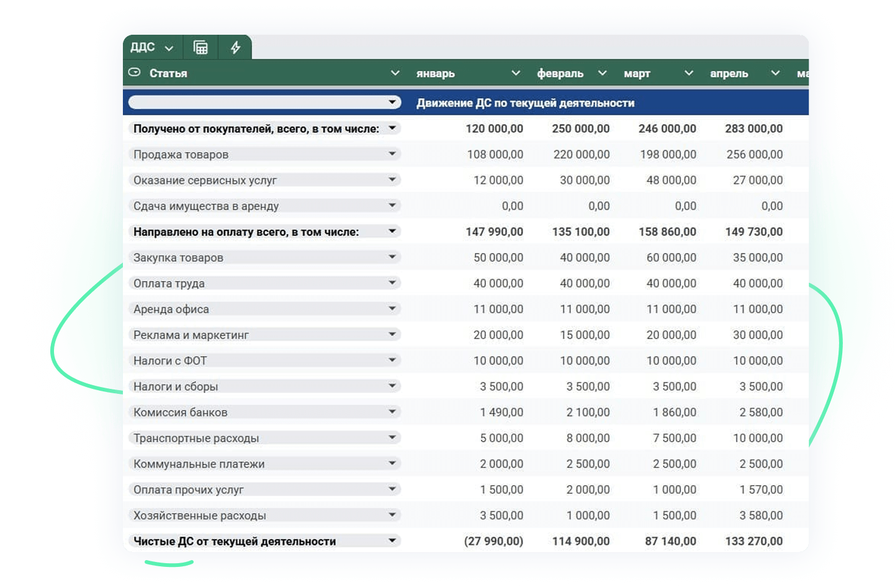Click the lightning bolt automation icon
This screenshot has height=588, width=895.
coord(235,48)
